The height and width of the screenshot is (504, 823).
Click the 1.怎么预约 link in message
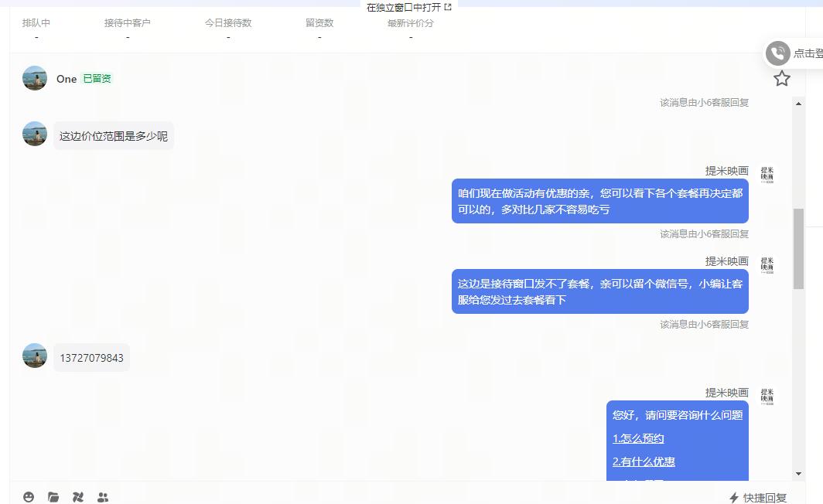click(638, 438)
